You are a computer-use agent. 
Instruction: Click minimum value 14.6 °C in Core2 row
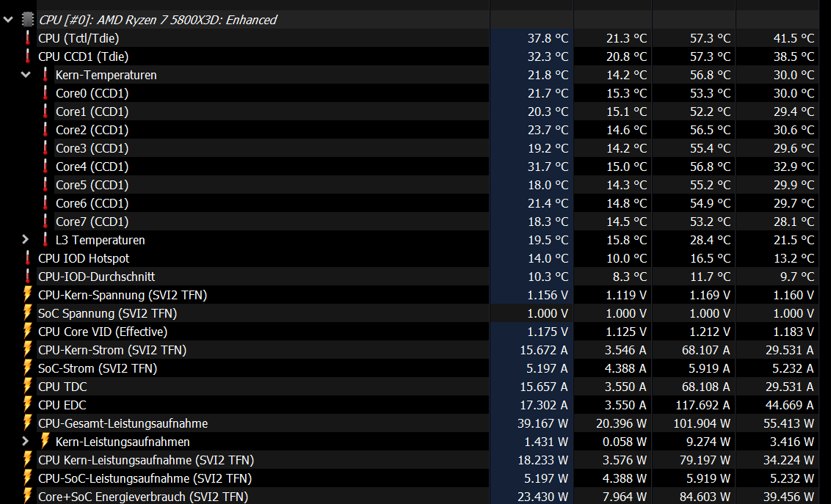pyautogui.click(x=626, y=130)
